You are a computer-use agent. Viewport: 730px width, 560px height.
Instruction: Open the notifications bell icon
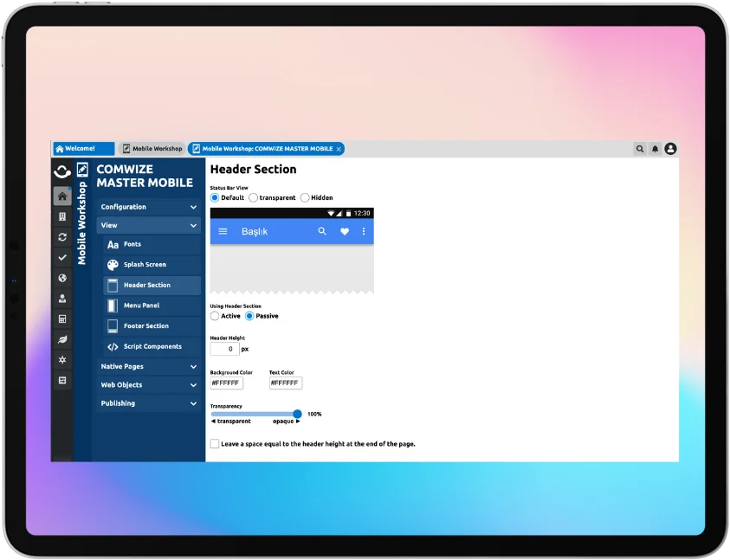tap(654, 148)
